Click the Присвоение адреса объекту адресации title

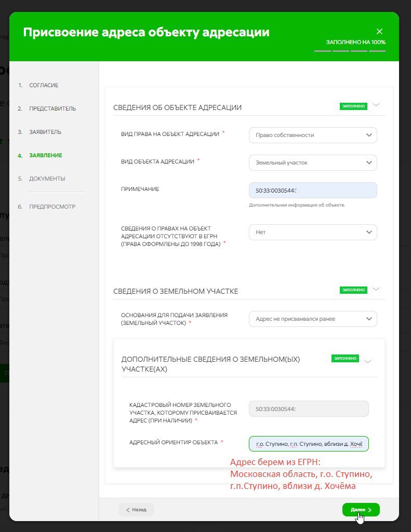coord(147,32)
